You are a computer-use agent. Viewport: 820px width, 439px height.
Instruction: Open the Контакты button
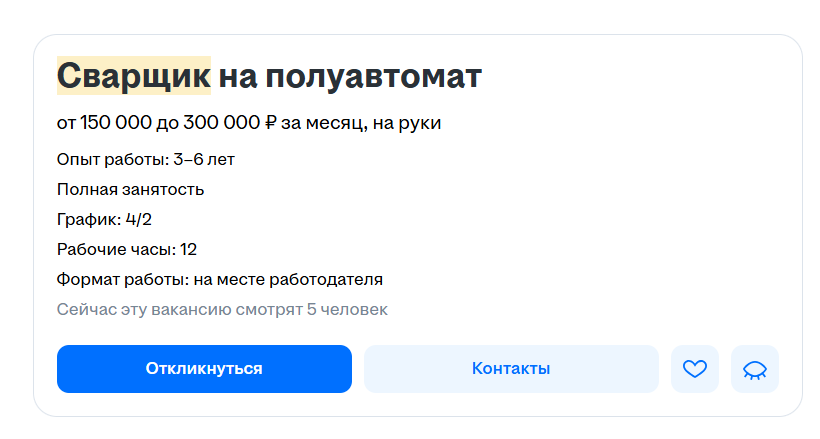(x=511, y=369)
